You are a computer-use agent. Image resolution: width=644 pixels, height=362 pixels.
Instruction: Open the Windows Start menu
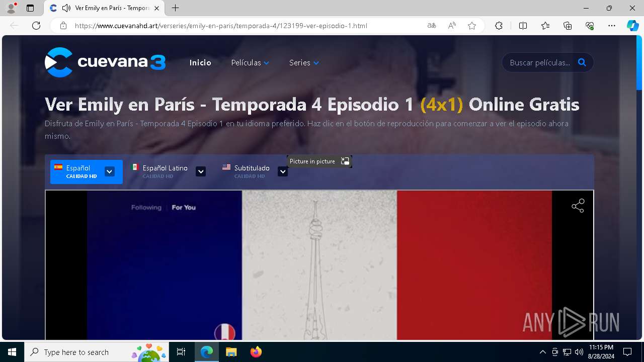click(12, 352)
